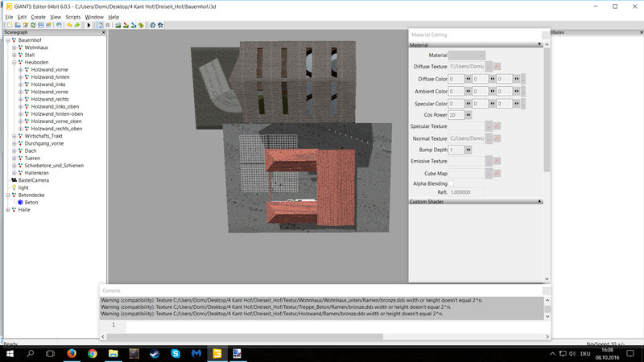Open the Scripts menu
Image resolution: width=644 pixels, height=362 pixels.
[72, 17]
